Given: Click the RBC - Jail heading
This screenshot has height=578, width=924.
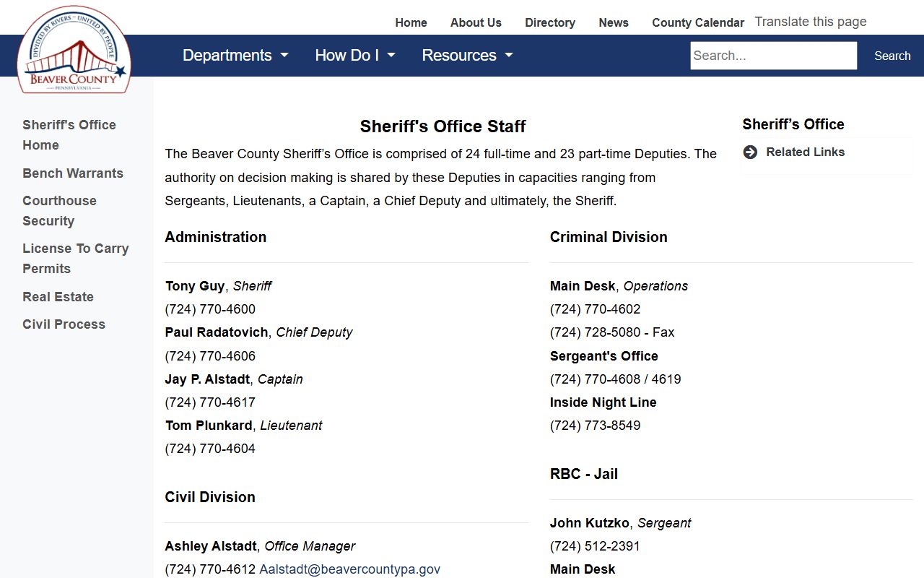Looking at the screenshot, I should tap(584, 474).
